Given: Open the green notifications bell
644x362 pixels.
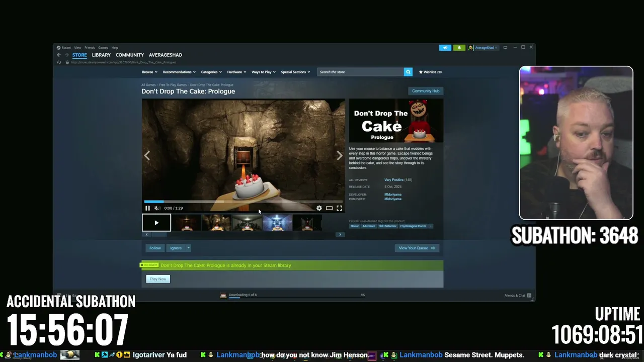Looking at the screenshot, I should tap(459, 48).
